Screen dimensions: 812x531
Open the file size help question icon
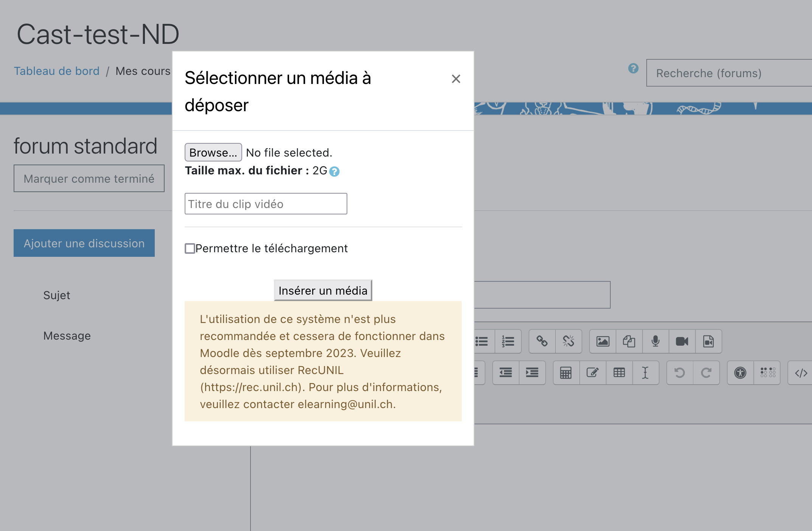tap(334, 172)
